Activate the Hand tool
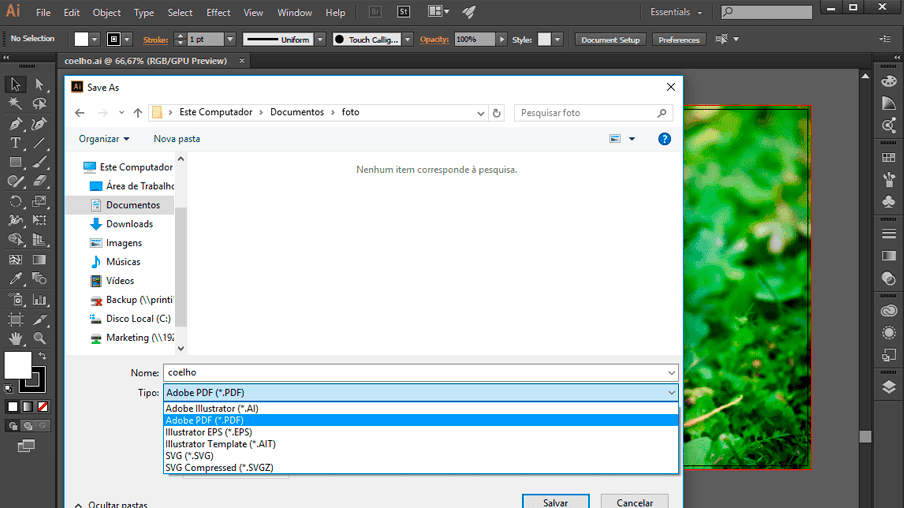Image resolution: width=904 pixels, height=508 pixels. (x=15, y=338)
